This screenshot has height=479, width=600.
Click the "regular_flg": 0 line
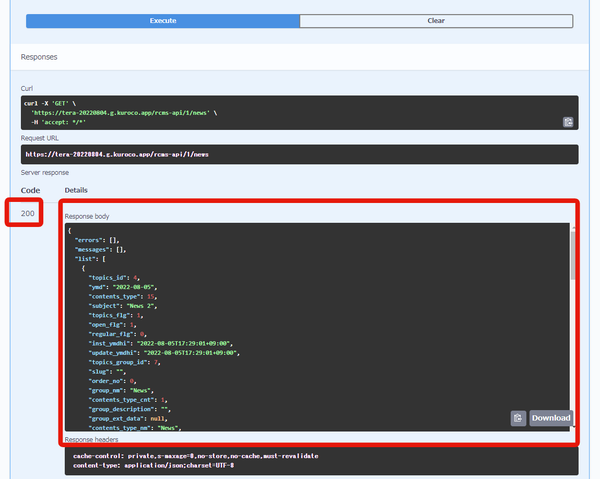pos(117,334)
